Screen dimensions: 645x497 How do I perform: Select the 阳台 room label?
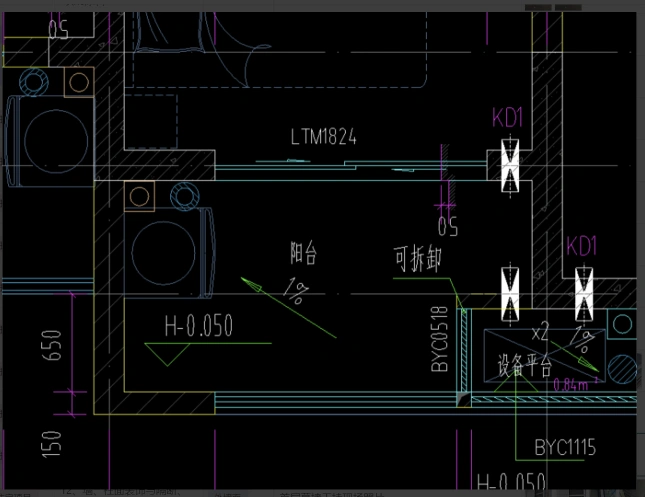[x=303, y=254]
